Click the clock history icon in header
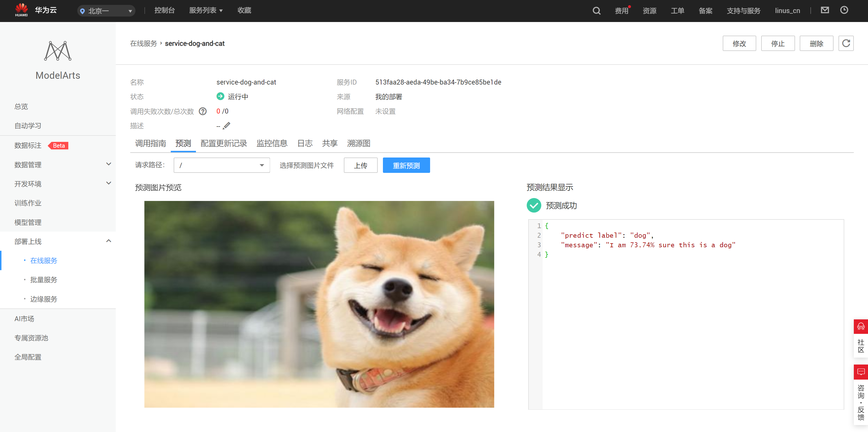Viewport: 868px width, 432px height. tap(844, 10)
